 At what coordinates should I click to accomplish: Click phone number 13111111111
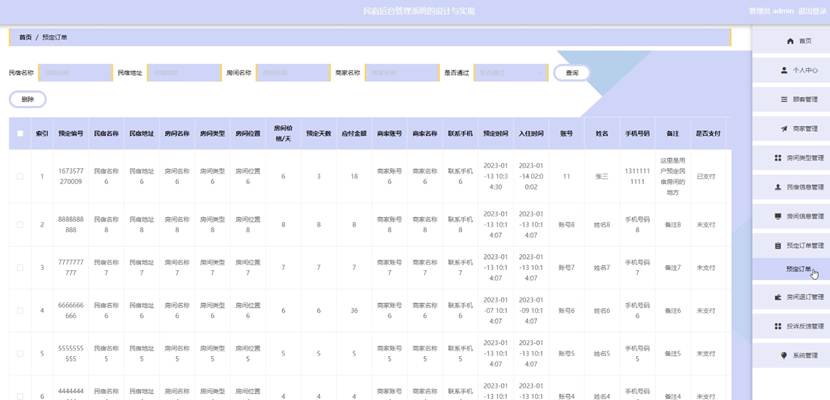click(x=637, y=176)
